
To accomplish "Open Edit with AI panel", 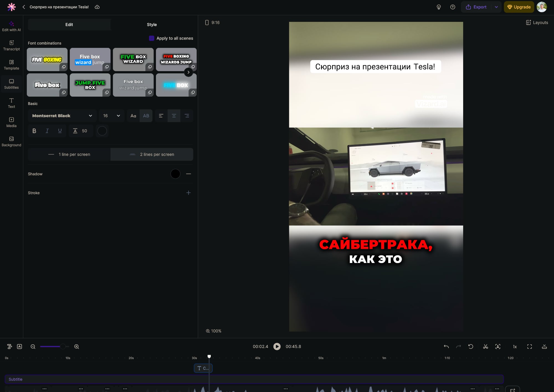I will coord(11,26).
